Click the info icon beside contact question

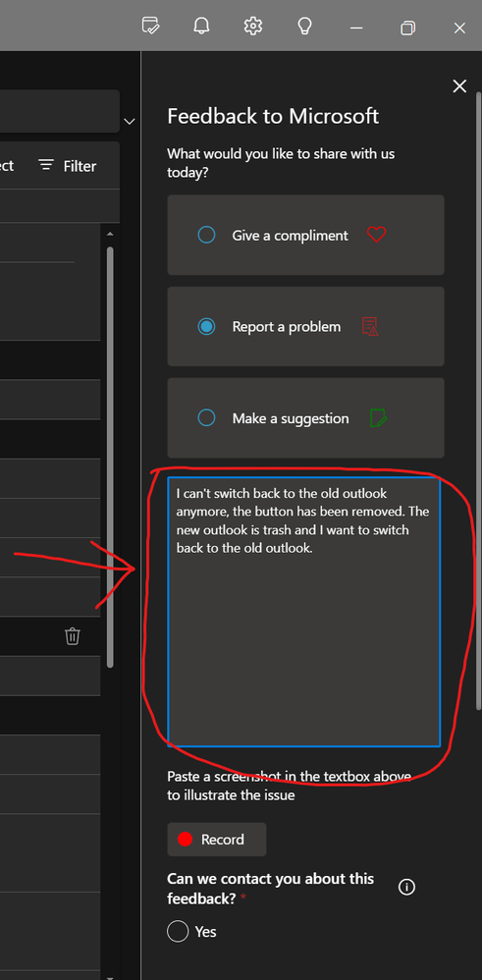[406, 887]
